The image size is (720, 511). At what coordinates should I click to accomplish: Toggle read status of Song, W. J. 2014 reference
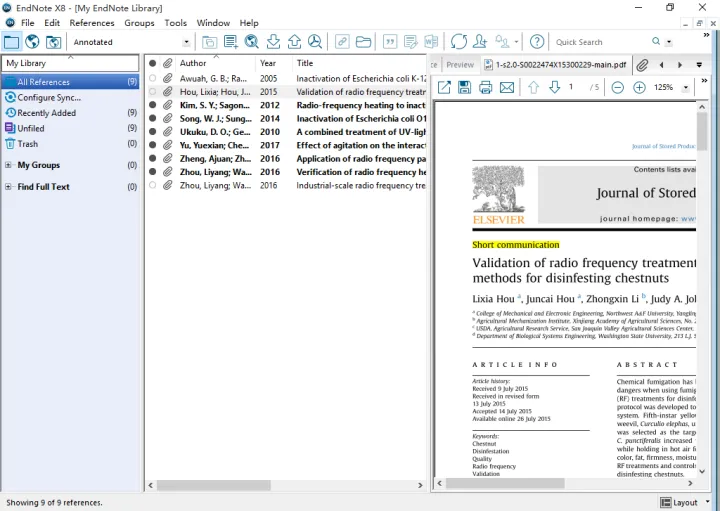point(152,118)
